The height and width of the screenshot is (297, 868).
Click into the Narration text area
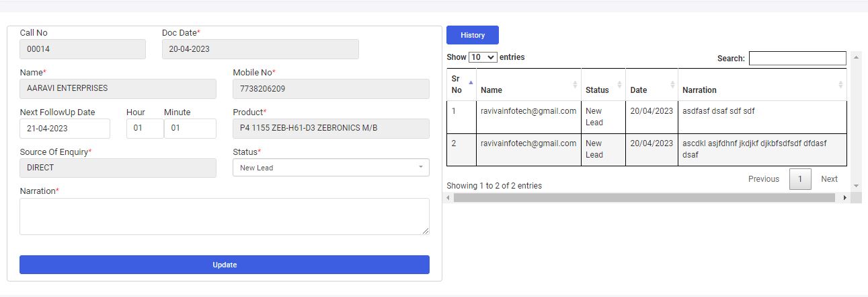point(225,216)
